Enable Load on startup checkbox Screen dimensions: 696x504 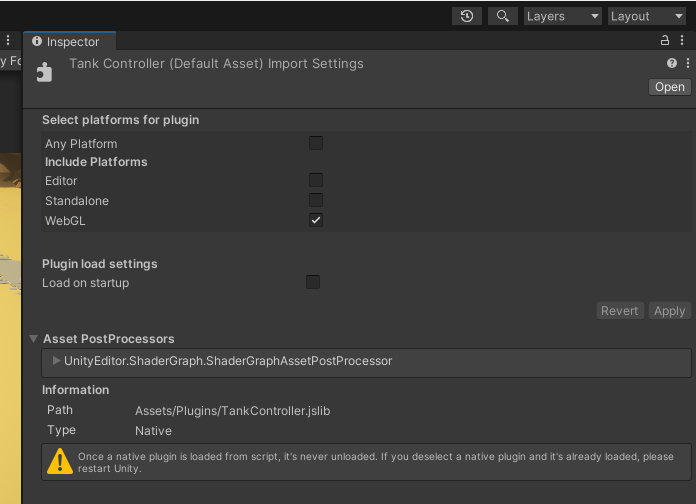coord(312,282)
